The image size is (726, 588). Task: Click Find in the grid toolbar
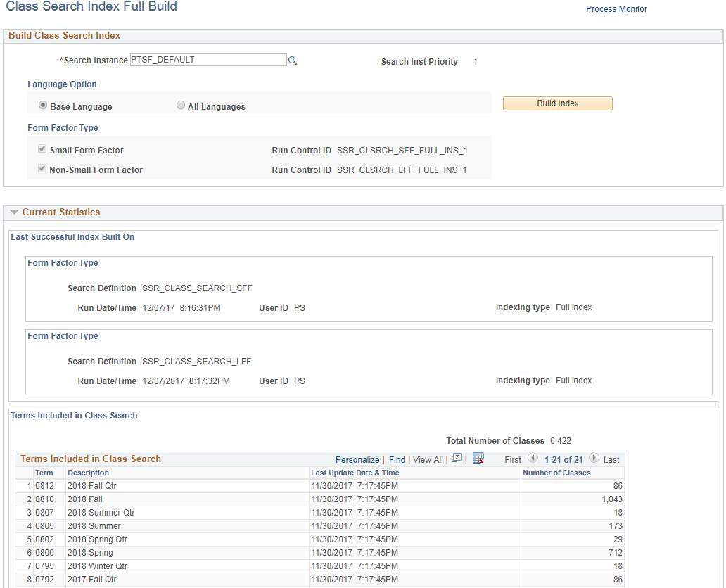click(397, 459)
